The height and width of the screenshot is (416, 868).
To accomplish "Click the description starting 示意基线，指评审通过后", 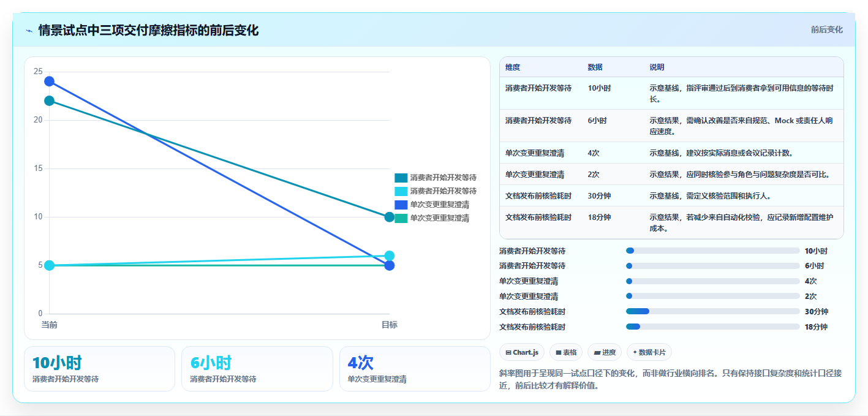I will coord(741,94).
